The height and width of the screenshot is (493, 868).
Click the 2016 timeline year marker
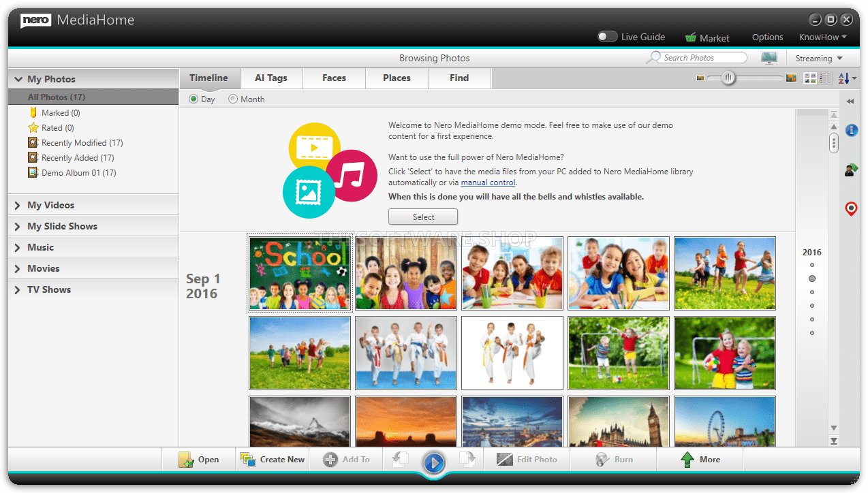(x=812, y=253)
